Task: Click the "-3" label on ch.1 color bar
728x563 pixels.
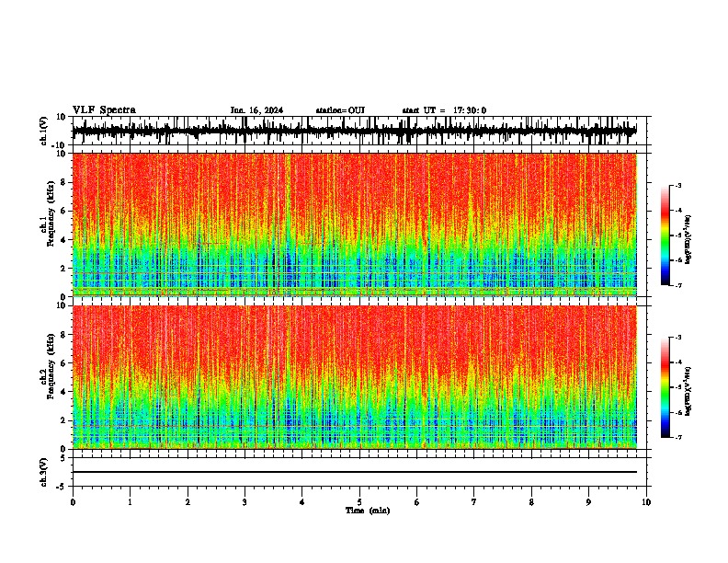Action: point(678,186)
